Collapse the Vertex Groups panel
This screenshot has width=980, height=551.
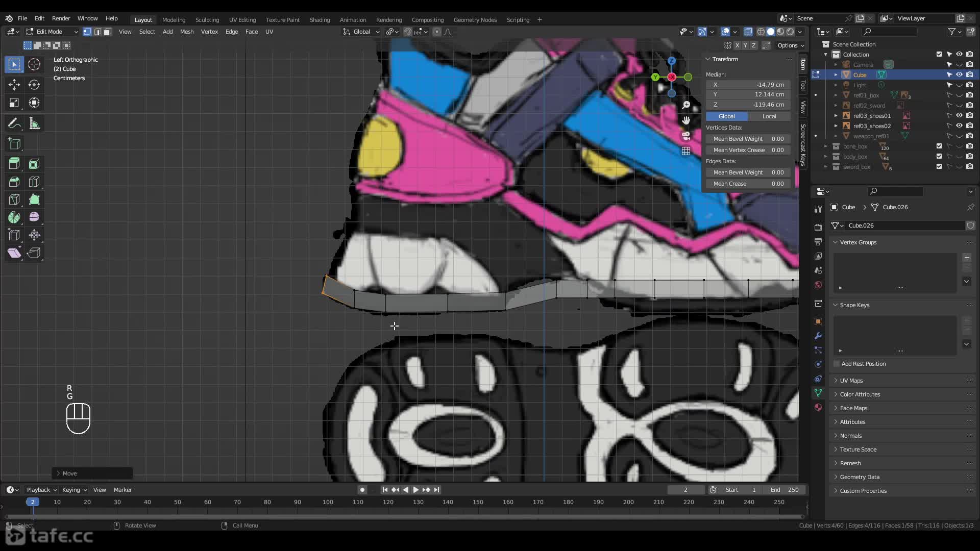pos(858,242)
